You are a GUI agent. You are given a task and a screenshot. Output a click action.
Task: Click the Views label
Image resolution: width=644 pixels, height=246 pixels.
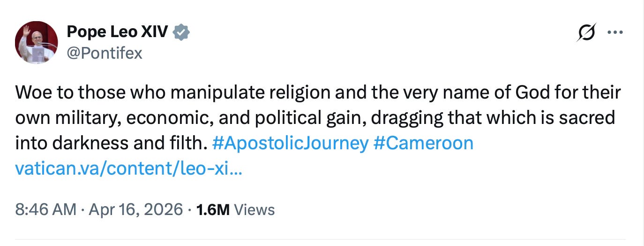point(254,209)
